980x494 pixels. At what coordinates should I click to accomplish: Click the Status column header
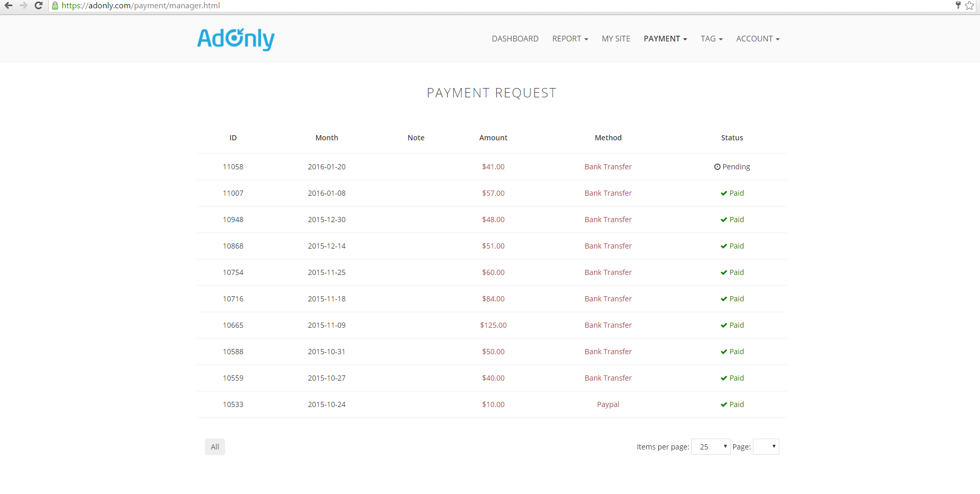click(x=732, y=138)
